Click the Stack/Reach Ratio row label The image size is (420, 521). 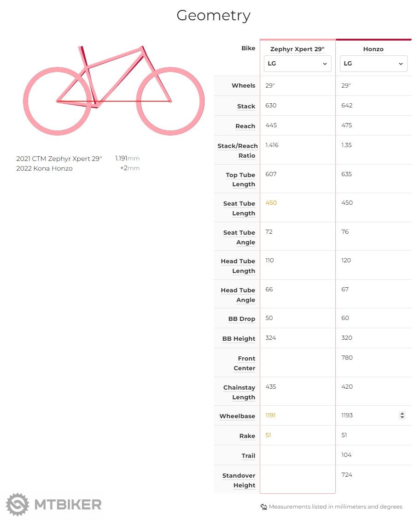(238, 150)
